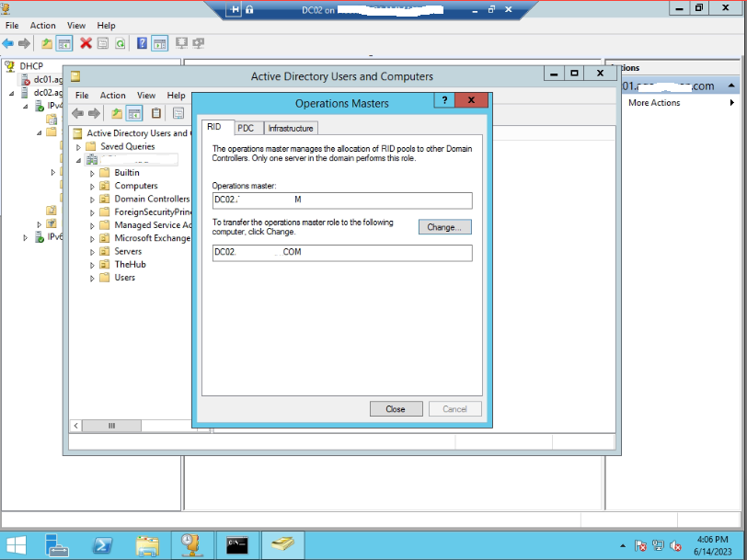Toggle console tree icon in Active Directory toolbar

pyautogui.click(x=134, y=113)
